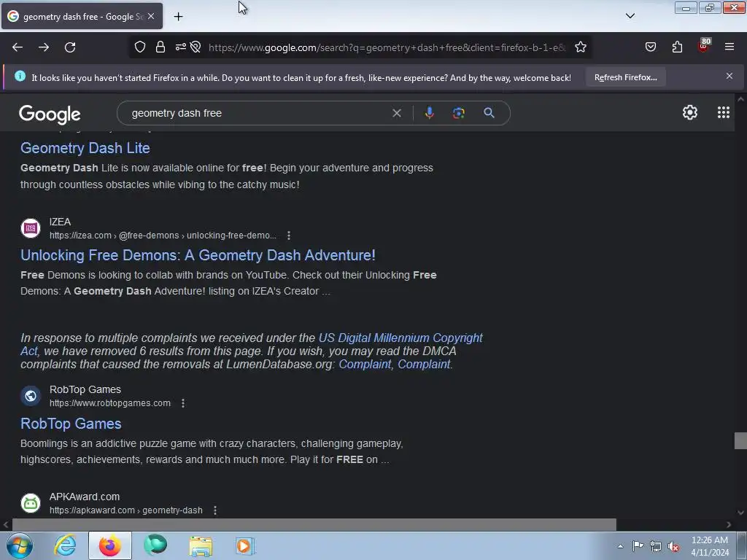Open IZEA result options menu
This screenshot has height=560, width=747.
(x=289, y=236)
